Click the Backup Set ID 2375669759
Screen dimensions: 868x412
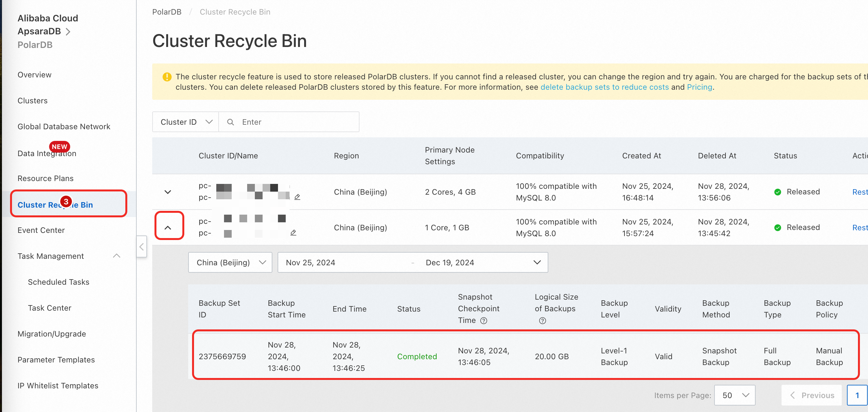point(222,357)
